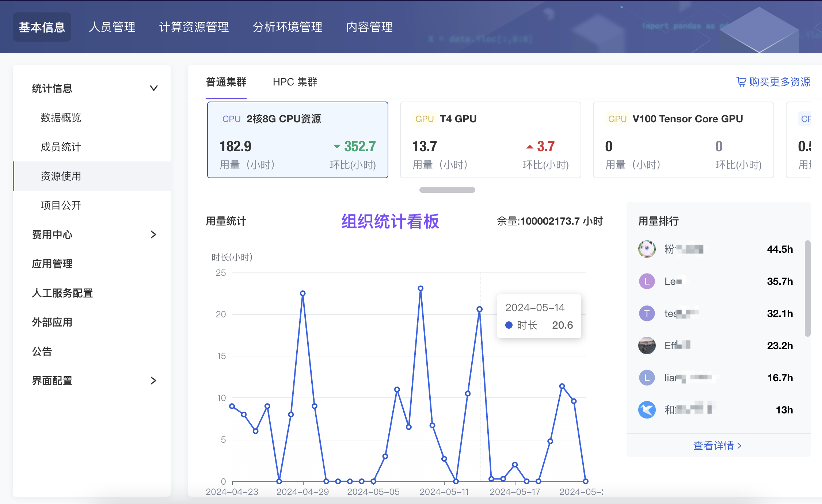The image size is (822, 504).
Task: Collapse the 统计信息 section
Action: (x=154, y=88)
